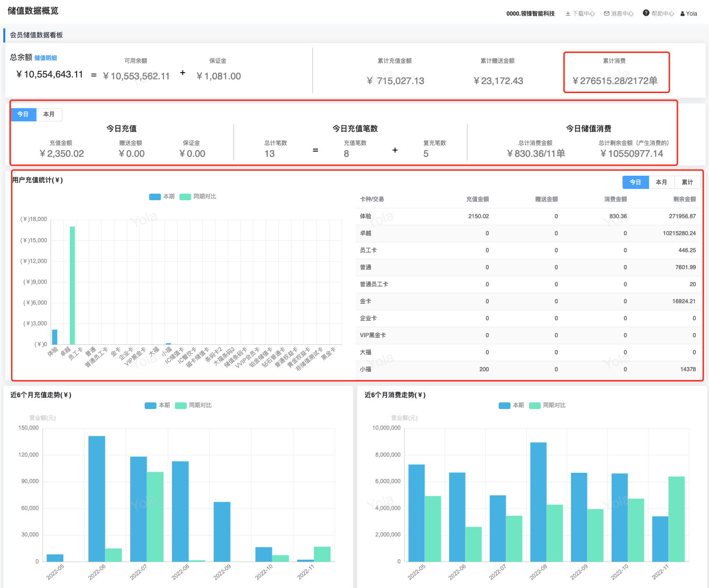
Task: Open the 储值明细 link next to 总余额
Action: (x=45, y=58)
